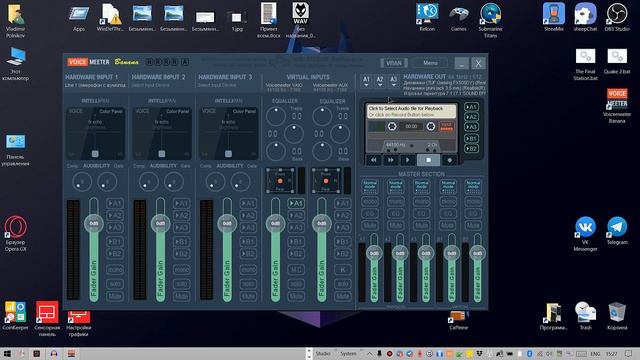
Task: Enable B2 routing for Hardware Input 3
Action: tap(248, 254)
